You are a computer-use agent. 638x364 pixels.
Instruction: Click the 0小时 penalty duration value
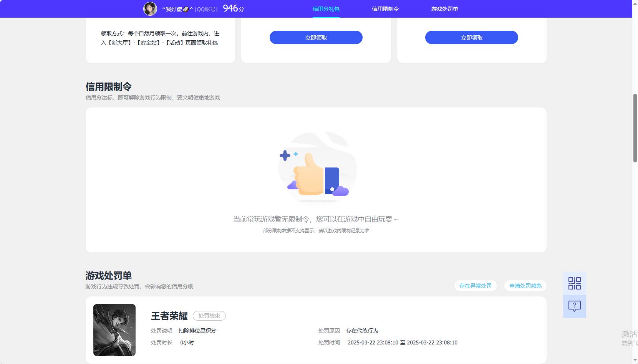tap(187, 342)
